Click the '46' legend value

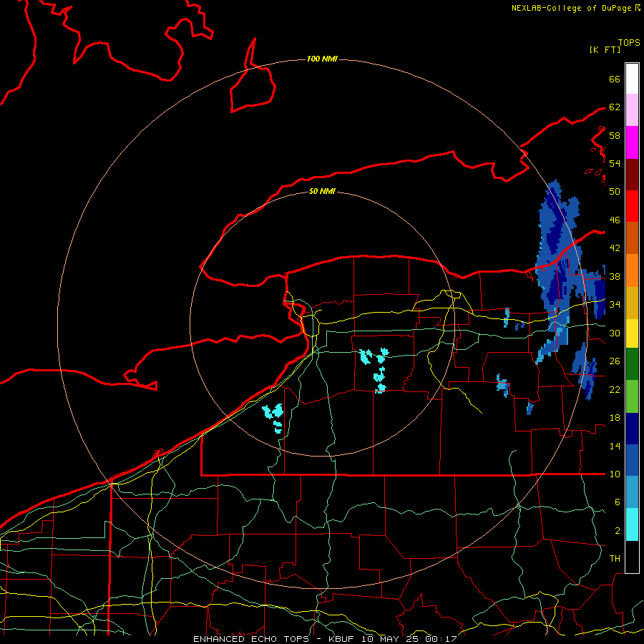pos(615,220)
